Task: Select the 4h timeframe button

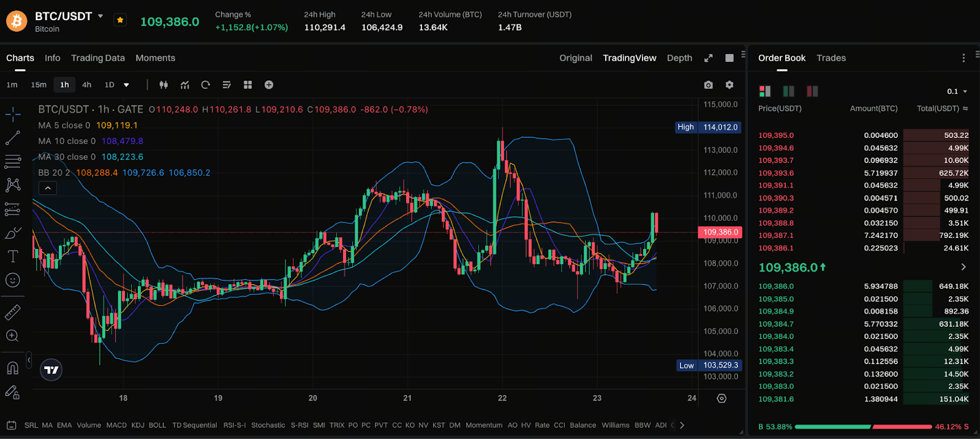Action: point(86,85)
